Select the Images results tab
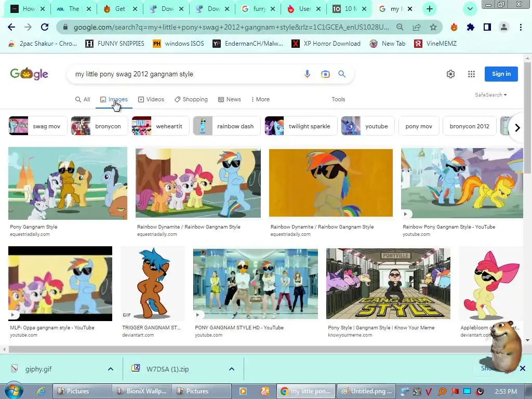This screenshot has height=399, width=532. 114,99
